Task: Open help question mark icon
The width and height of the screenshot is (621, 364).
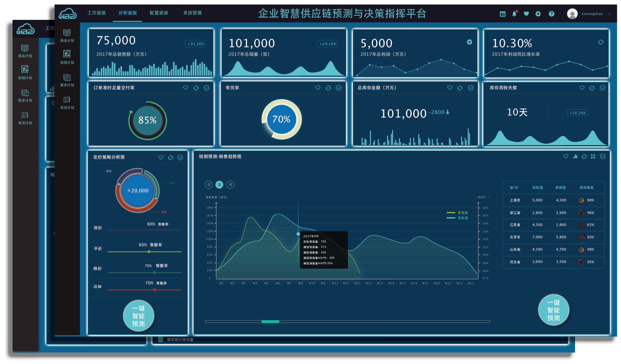Action: point(551,13)
